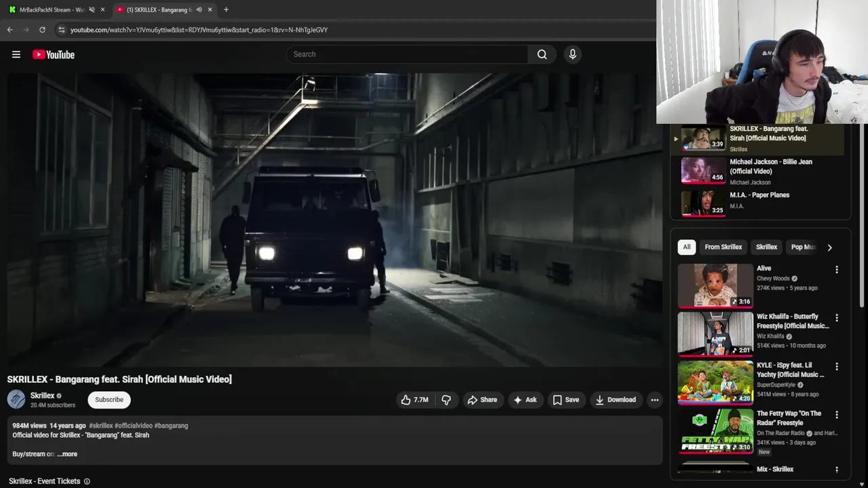868x488 pixels.
Task: Open Wiz Khalifa Butterfly Freestyle thumbnail
Action: click(x=715, y=333)
